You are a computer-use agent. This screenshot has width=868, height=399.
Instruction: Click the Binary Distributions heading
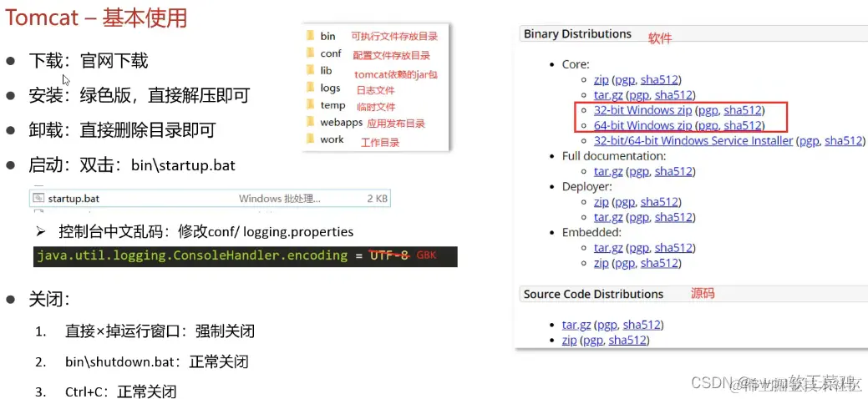click(577, 33)
